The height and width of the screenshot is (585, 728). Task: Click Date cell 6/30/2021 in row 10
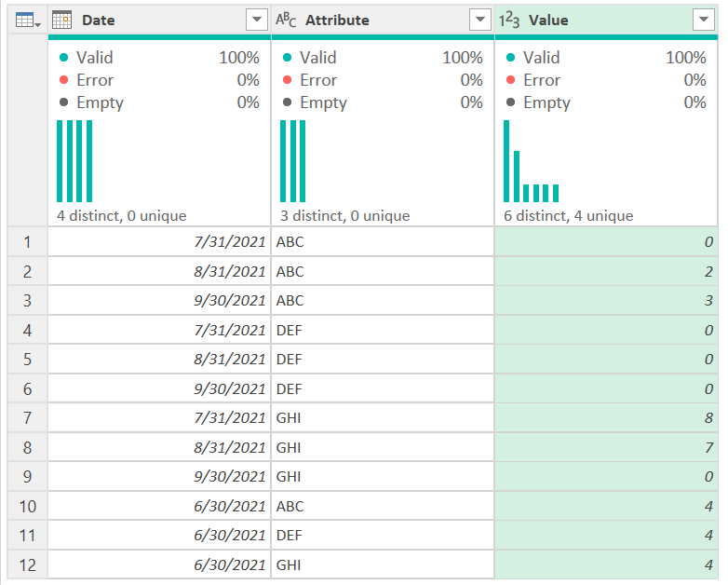159,506
